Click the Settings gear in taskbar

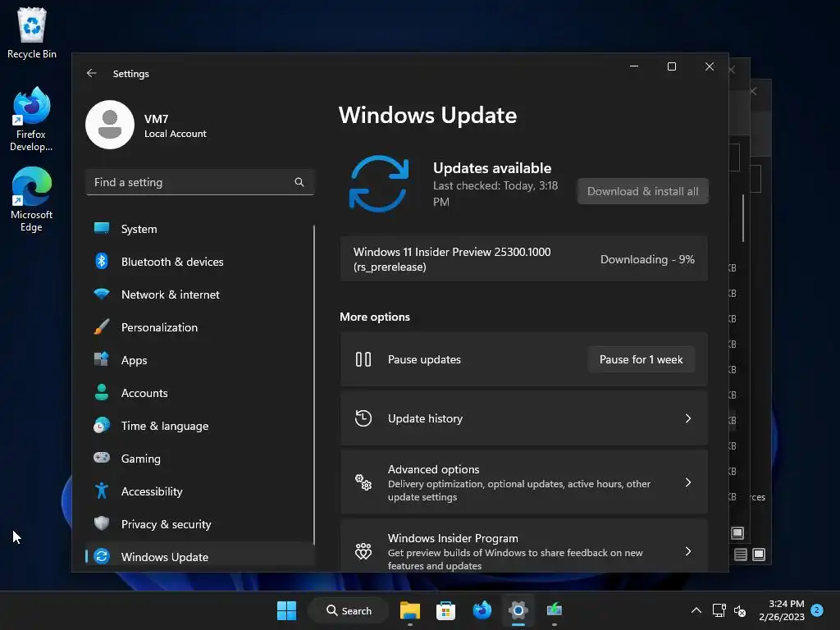[518, 610]
